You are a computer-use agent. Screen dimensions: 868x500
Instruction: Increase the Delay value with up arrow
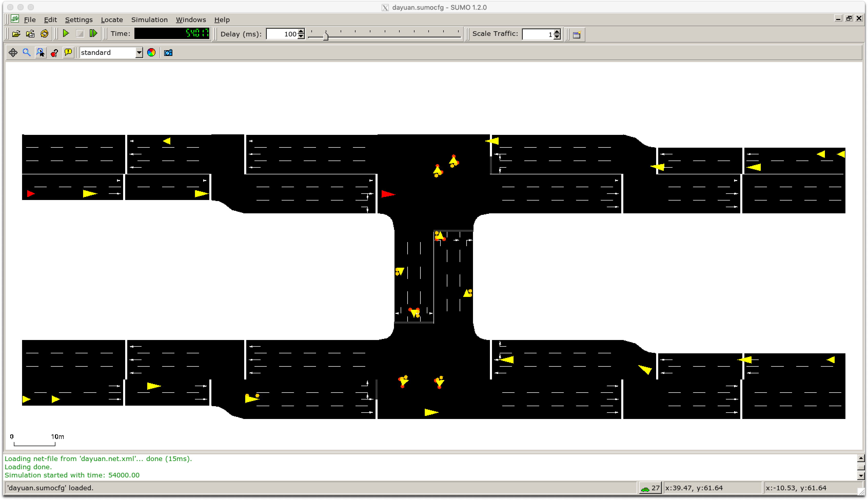click(301, 31)
